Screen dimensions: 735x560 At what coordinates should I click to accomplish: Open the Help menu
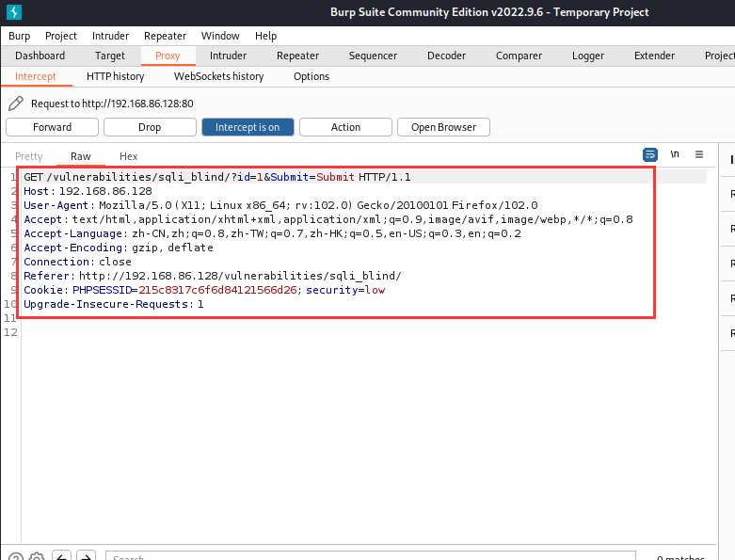pos(265,36)
